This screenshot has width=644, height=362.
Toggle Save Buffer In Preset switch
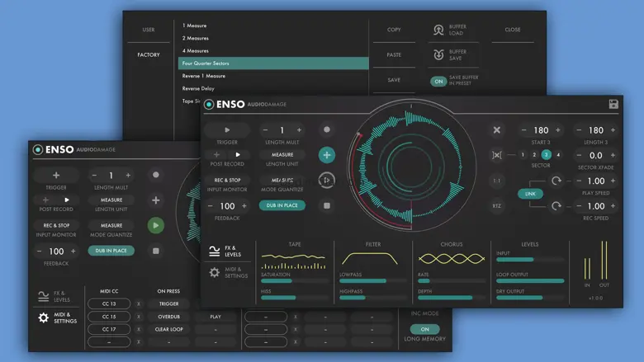click(x=438, y=81)
